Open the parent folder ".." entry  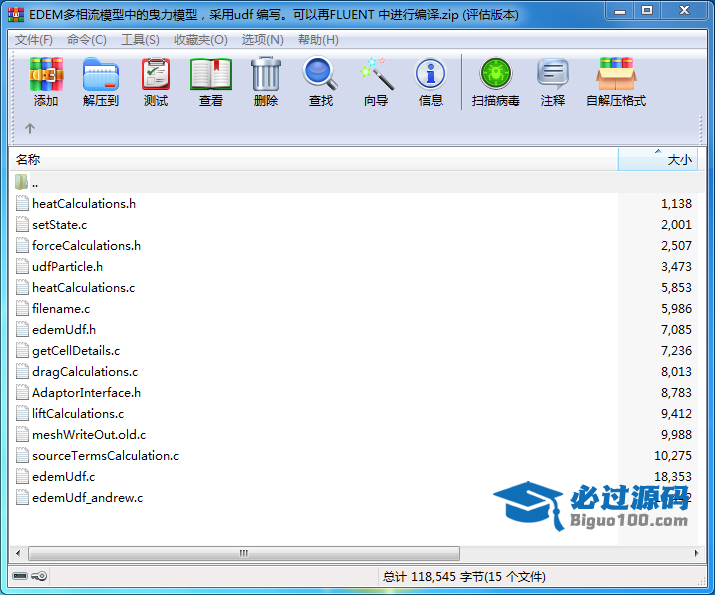pos(34,182)
